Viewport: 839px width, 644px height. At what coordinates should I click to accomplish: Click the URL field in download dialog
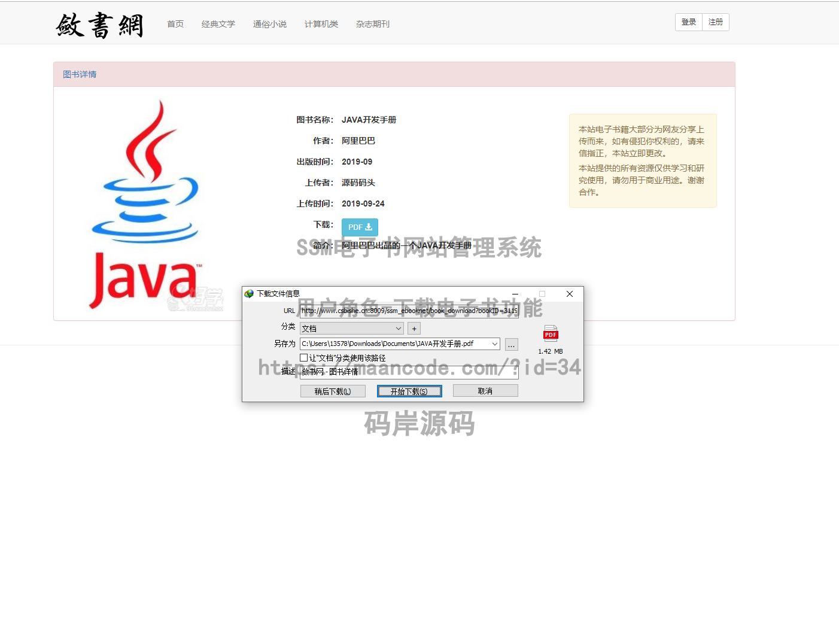pos(409,311)
